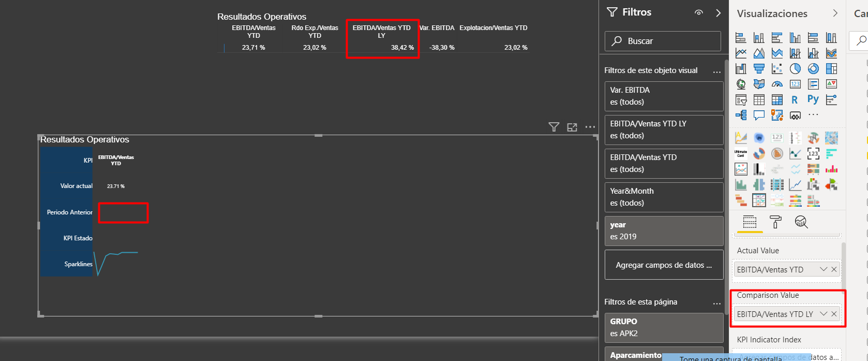Click the visual's filter funnel icon
The height and width of the screenshot is (361, 868).
(554, 127)
